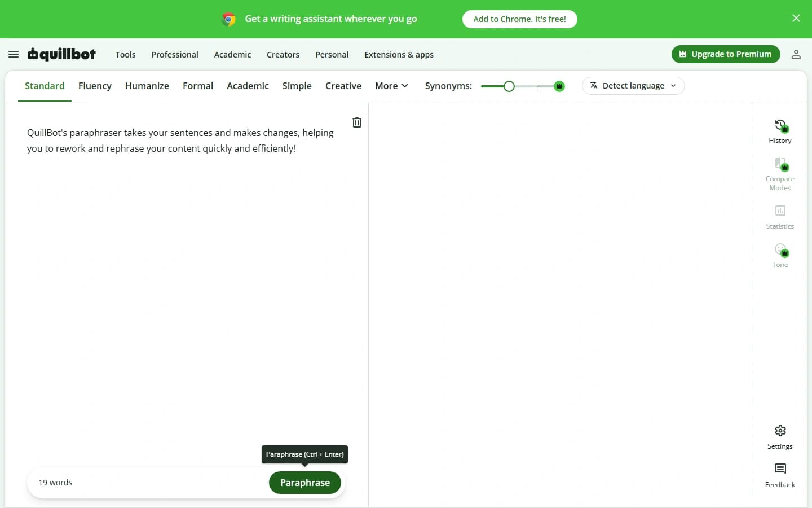This screenshot has width=812, height=508.
Task: Open the Tools menu
Action: (125, 55)
